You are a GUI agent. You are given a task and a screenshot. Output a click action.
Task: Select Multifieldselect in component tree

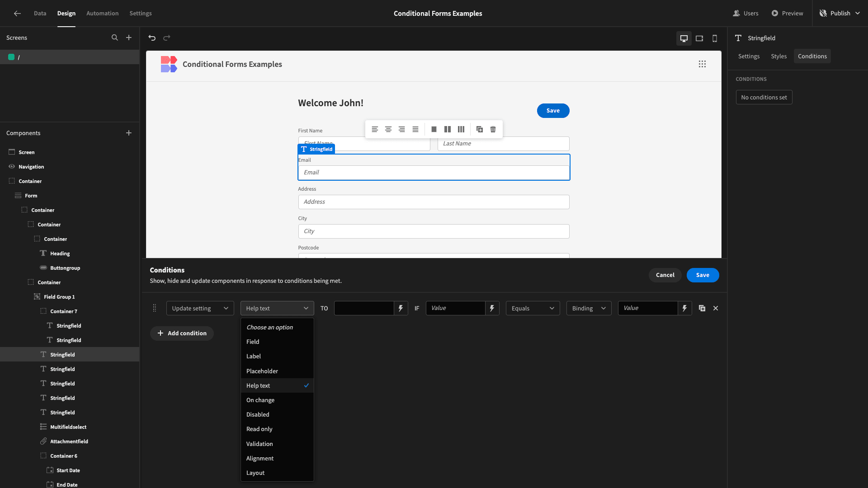pyautogui.click(x=68, y=427)
